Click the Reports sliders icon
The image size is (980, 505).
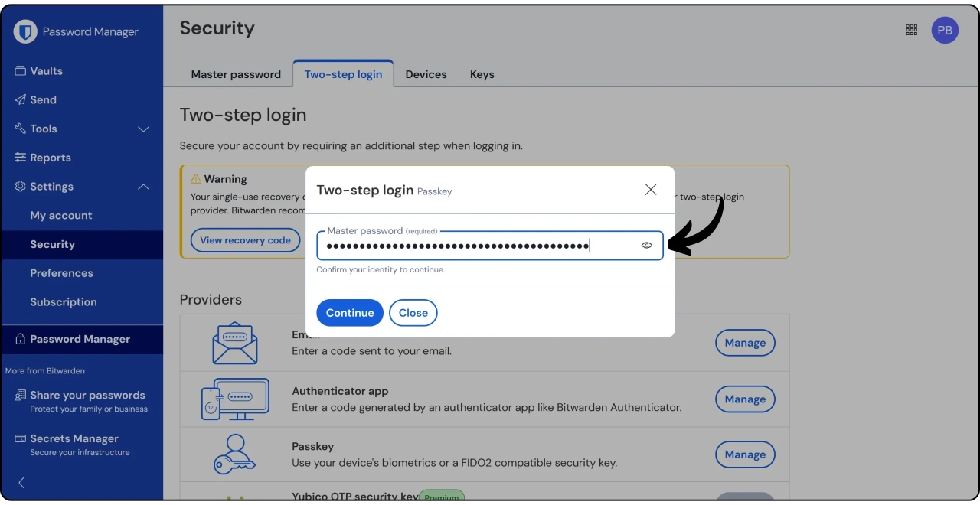pos(20,158)
